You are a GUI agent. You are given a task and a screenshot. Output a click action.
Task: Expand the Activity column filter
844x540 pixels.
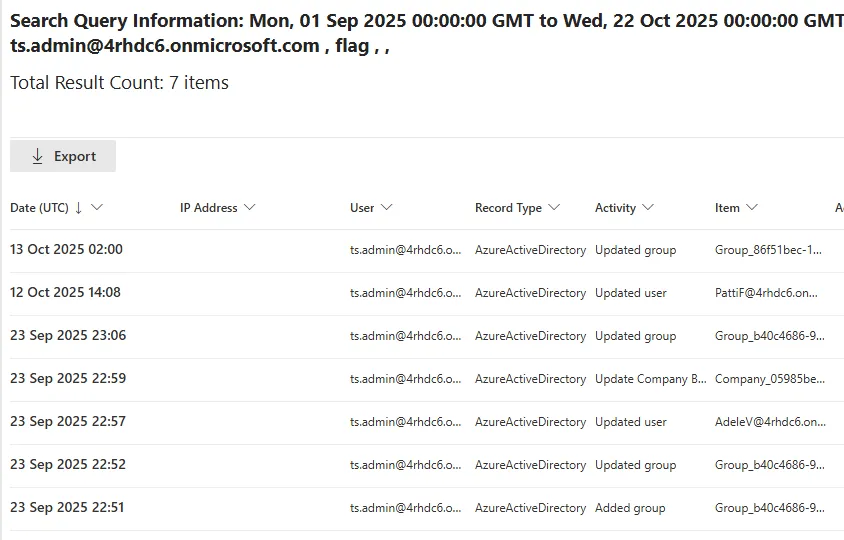tap(648, 208)
